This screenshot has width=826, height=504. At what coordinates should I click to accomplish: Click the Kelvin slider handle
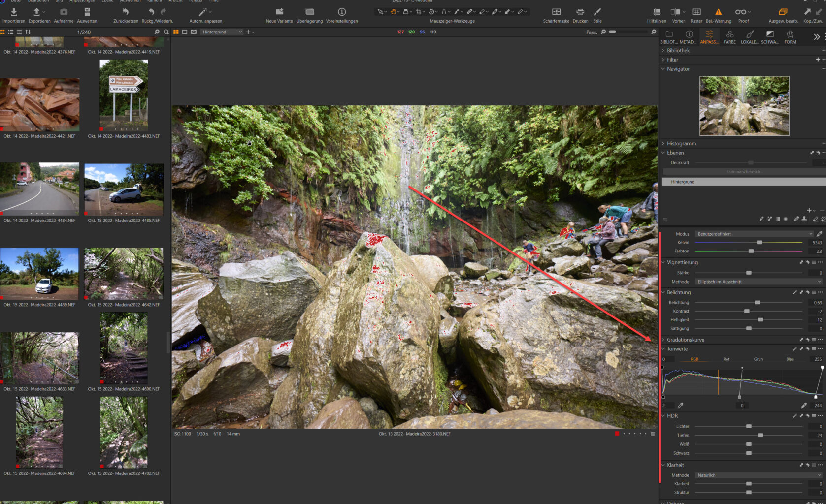click(760, 243)
